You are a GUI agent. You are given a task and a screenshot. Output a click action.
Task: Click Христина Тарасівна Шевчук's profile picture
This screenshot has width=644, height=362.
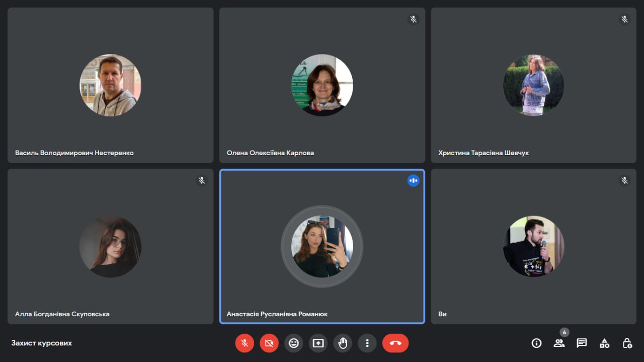pyautogui.click(x=534, y=85)
